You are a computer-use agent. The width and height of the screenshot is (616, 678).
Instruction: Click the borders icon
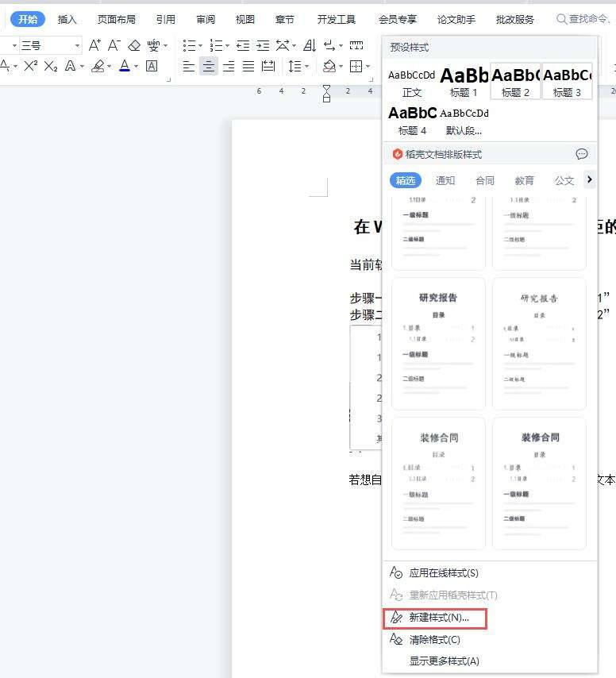coord(356,66)
